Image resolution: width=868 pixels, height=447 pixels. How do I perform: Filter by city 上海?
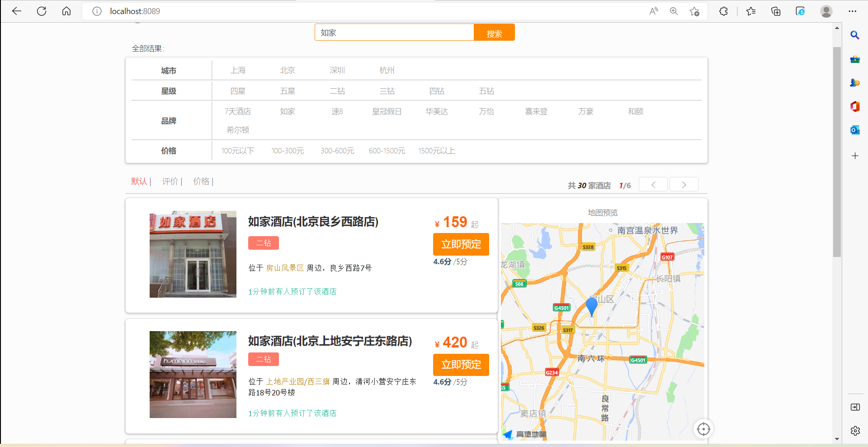(x=238, y=70)
